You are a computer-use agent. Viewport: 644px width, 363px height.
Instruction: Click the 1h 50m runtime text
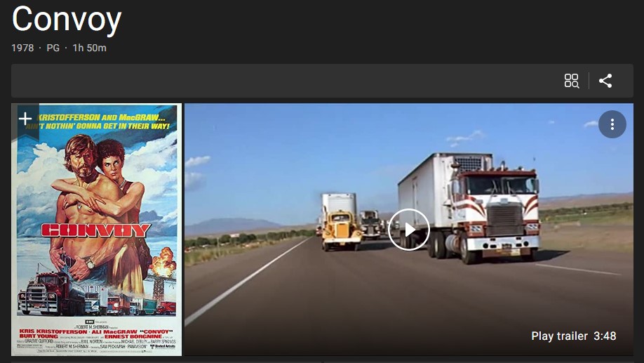coord(90,48)
